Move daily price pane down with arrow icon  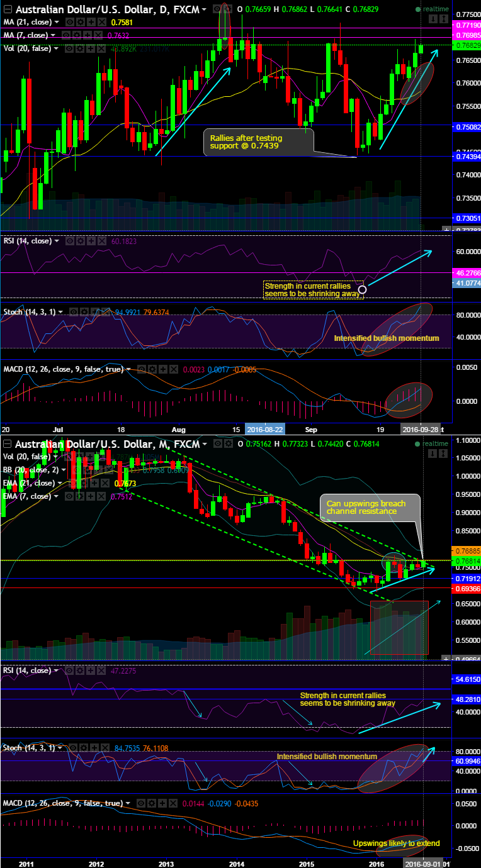[x=433, y=19]
